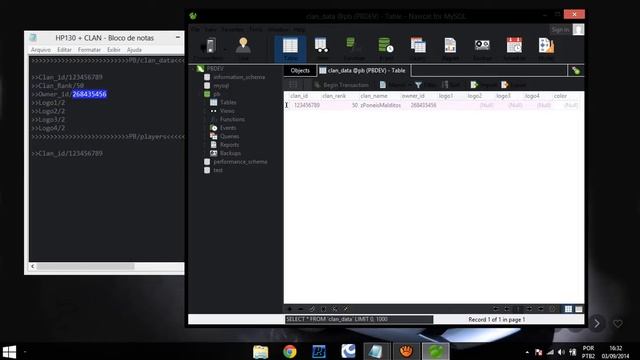Click user avatar icon next to Sign In
The image size is (640, 360).
click(578, 29)
